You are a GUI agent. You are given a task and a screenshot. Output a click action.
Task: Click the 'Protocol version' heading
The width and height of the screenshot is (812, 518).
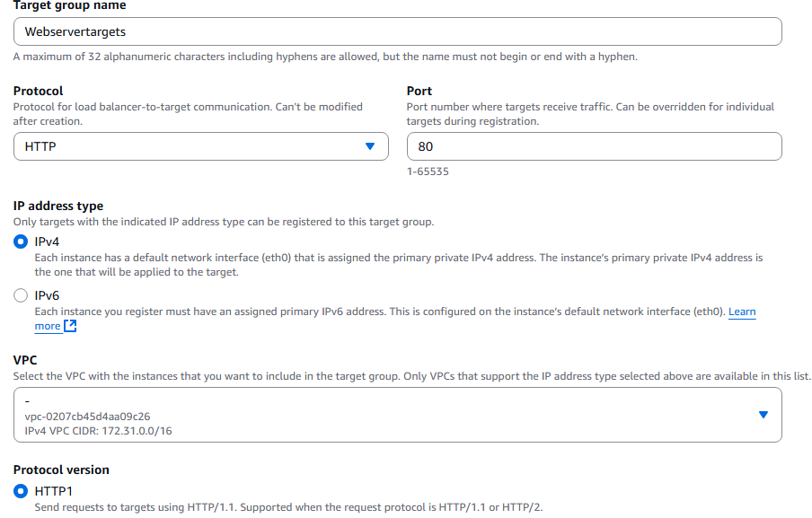[x=61, y=470]
